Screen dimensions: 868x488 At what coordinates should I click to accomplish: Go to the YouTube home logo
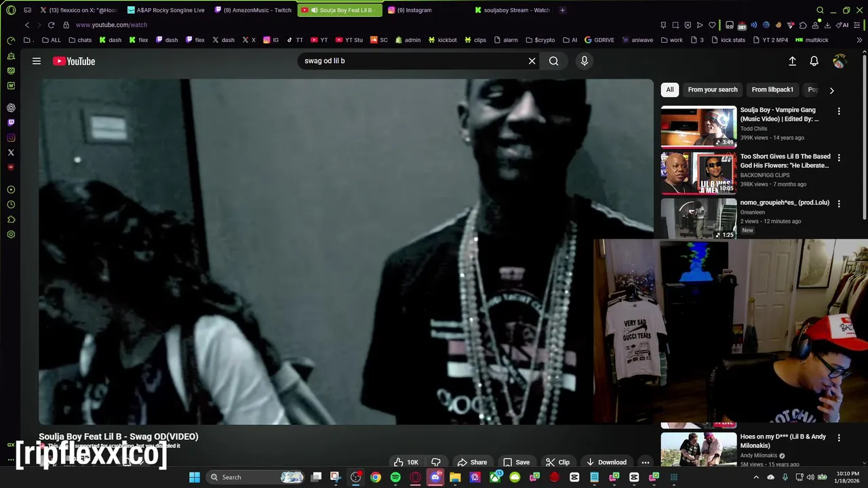(x=74, y=61)
